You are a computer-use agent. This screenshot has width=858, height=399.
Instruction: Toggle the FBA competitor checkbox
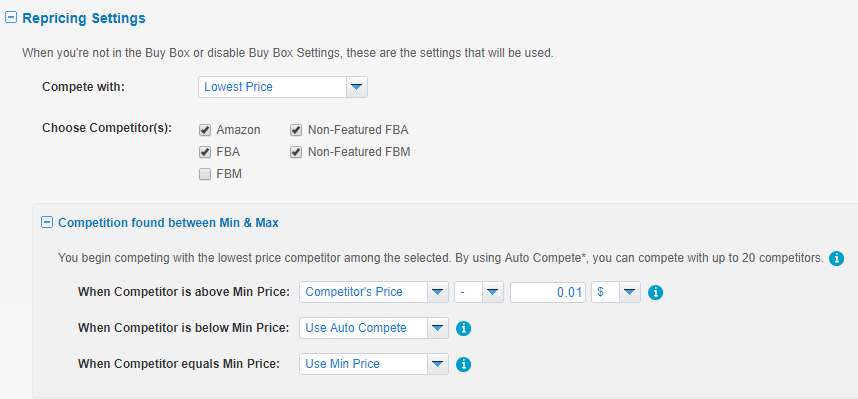[205, 152]
